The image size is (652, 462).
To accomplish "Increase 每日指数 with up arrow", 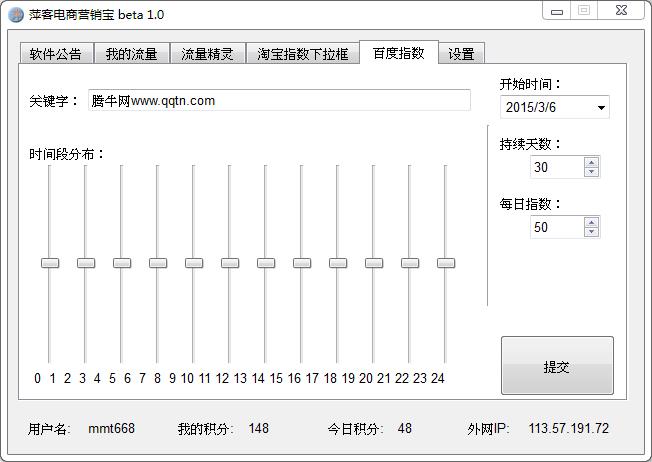I will [591, 222].
